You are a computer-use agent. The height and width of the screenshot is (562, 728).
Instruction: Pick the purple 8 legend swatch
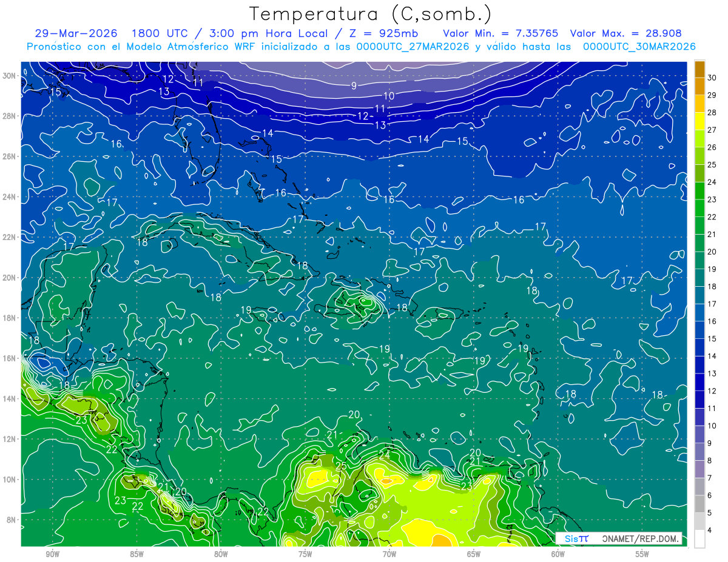(699, 452)
